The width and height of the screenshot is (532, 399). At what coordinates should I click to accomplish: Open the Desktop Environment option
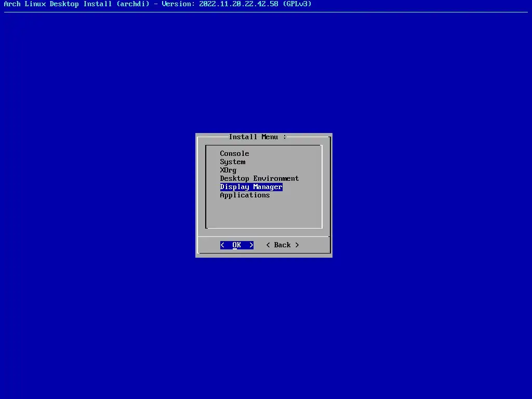(259, 179)
